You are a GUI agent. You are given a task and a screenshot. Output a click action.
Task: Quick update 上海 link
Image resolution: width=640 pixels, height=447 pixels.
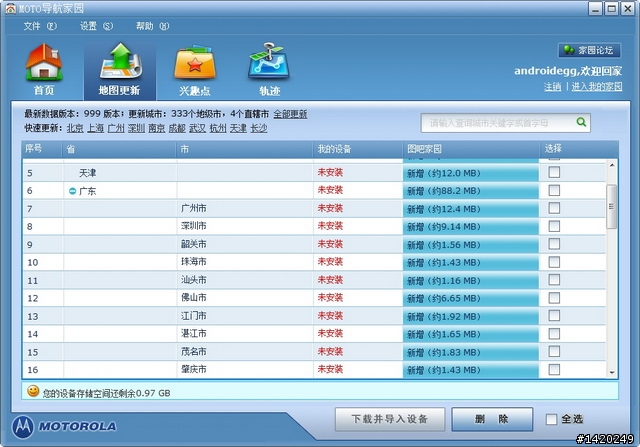96,128
